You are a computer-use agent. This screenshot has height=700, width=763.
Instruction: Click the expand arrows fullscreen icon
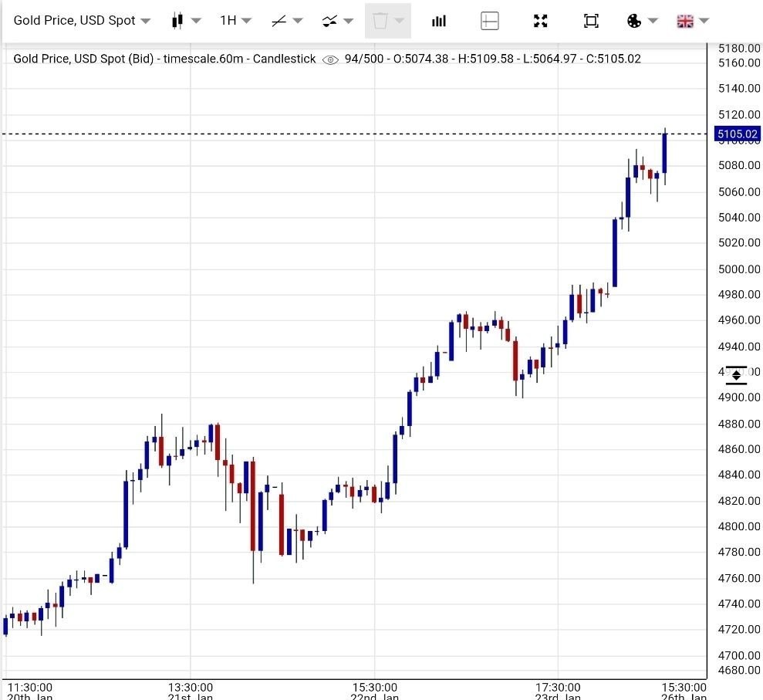541,21
